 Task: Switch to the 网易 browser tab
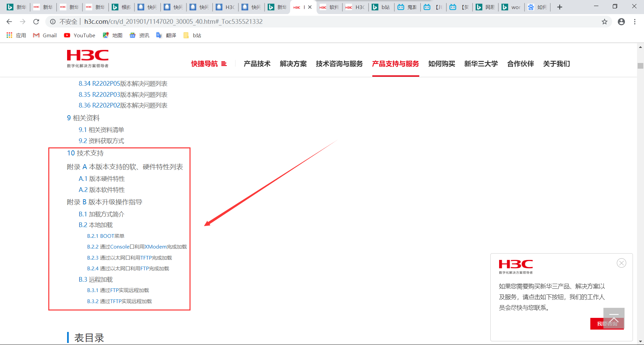(485, 7)
